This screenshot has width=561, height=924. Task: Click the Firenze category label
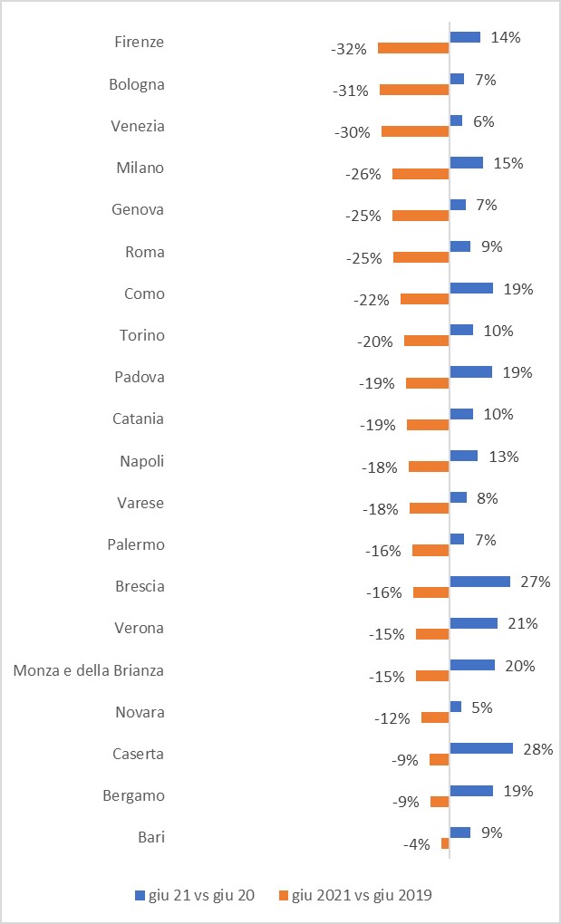point(139,42)
